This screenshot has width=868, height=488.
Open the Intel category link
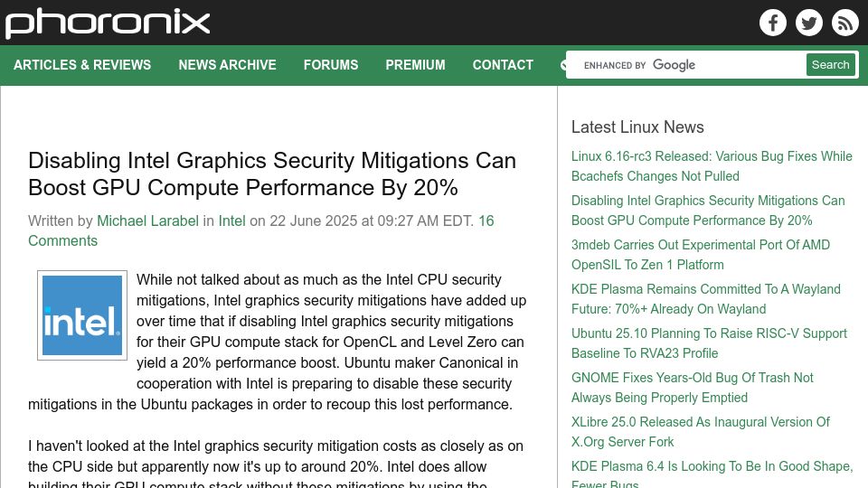231,221
